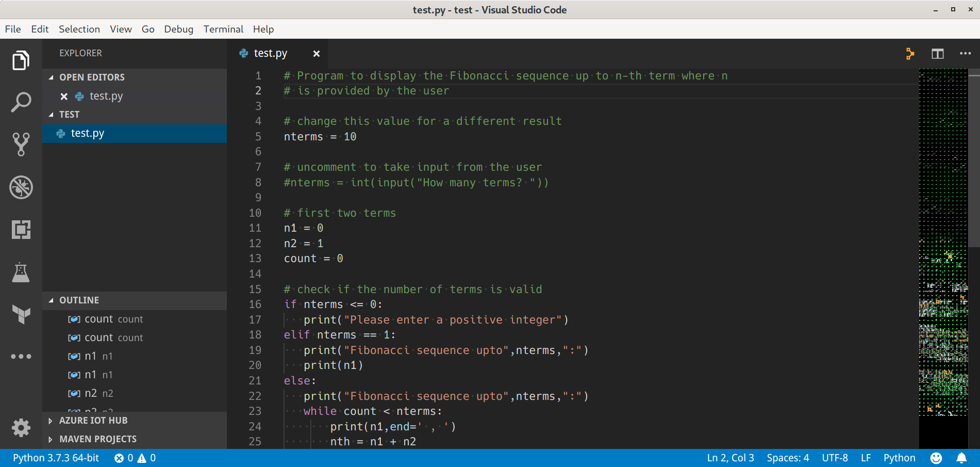Open notifications with the bell icon
This screenshot has width=980, height=467.
[x=962, y=457]
